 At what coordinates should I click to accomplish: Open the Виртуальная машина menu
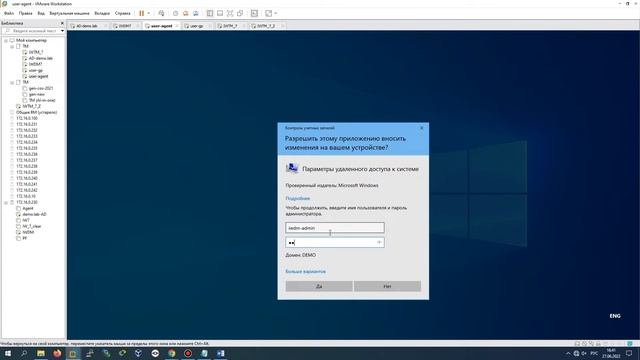coord(69,13)
